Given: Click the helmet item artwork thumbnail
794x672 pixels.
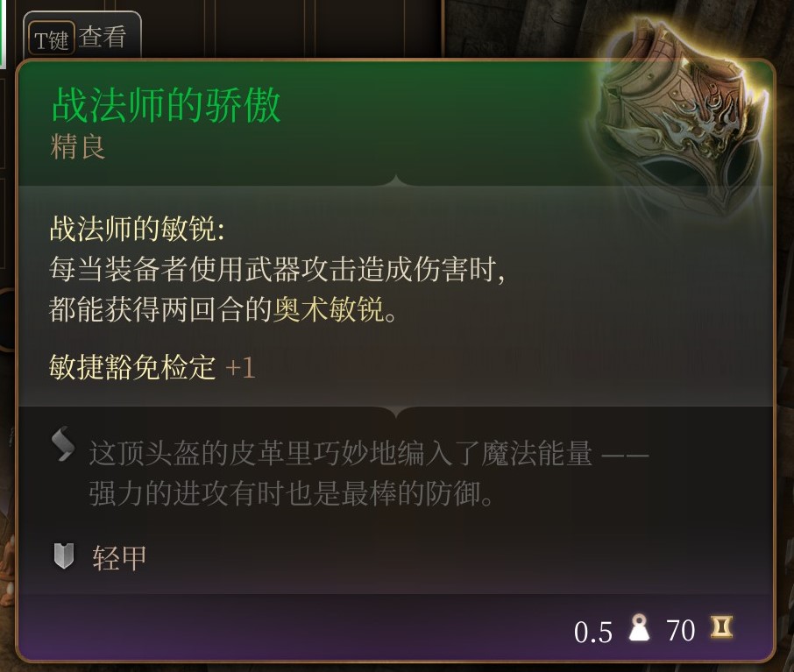Looking at the screenshot, I should (x=681, y=119).
